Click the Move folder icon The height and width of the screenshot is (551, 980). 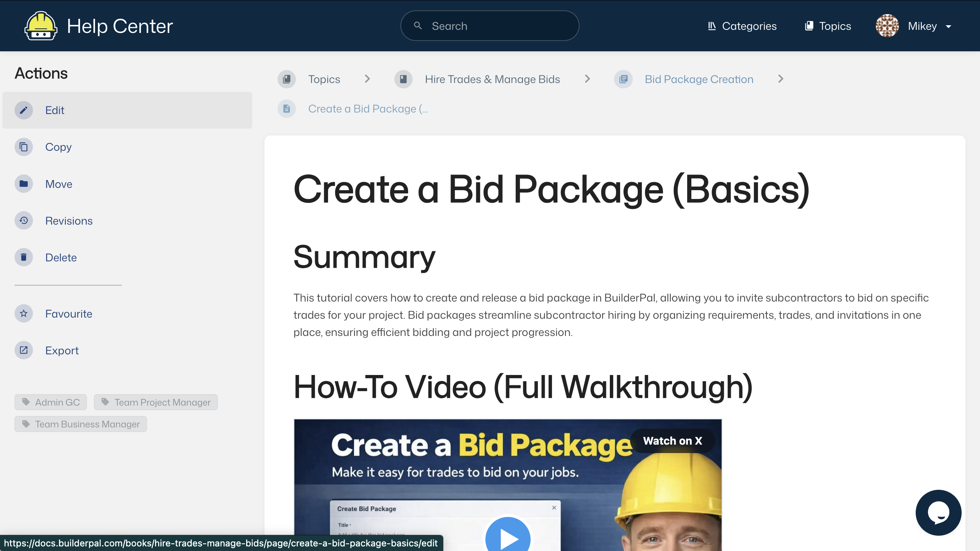pos(24,184)
